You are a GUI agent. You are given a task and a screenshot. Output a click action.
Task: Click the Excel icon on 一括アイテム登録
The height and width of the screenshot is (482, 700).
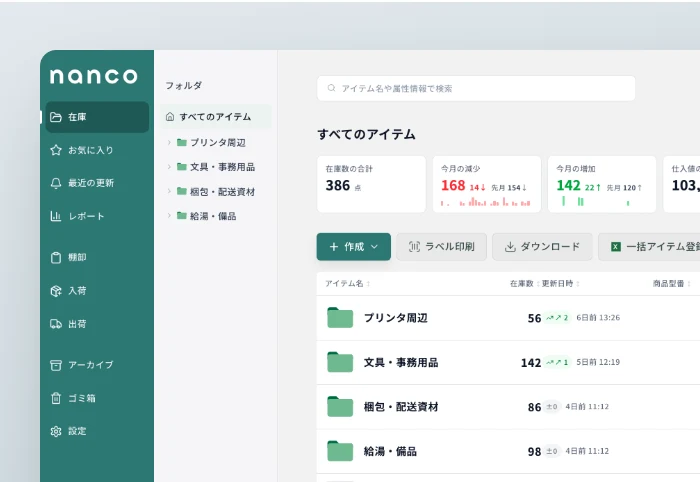coord(616,247)
